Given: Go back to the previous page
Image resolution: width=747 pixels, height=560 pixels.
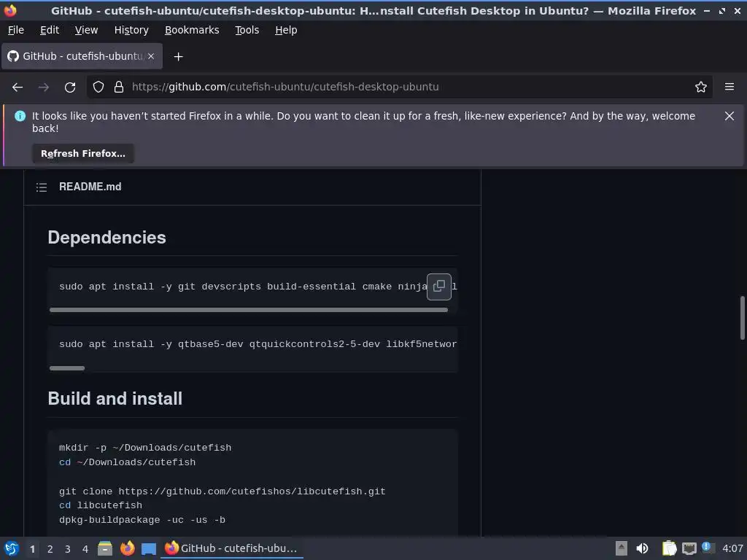Looking at the screenshot, I should (18, 87).
